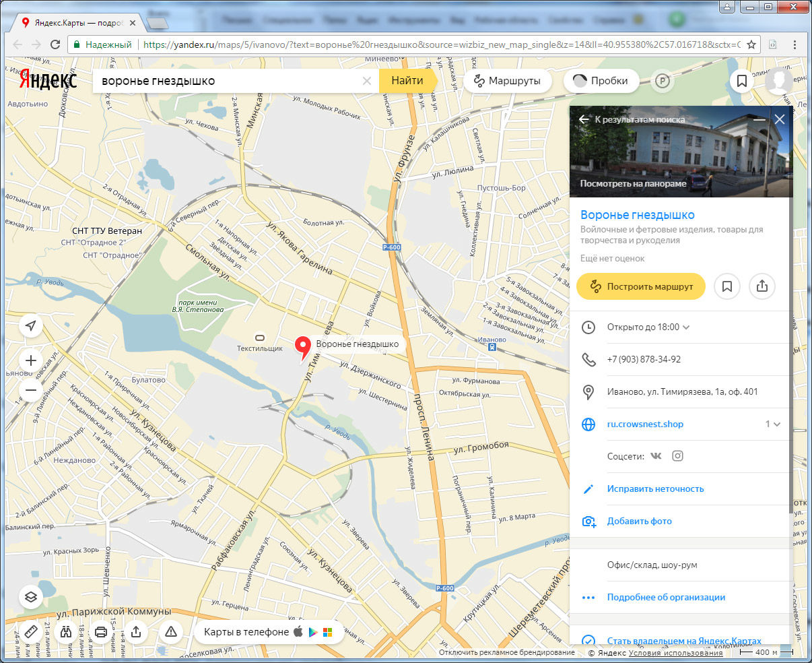Zoom out the map with the minus button
This screenshot has height=663, width=812.
pyautogui.click(x=30, y=389)
